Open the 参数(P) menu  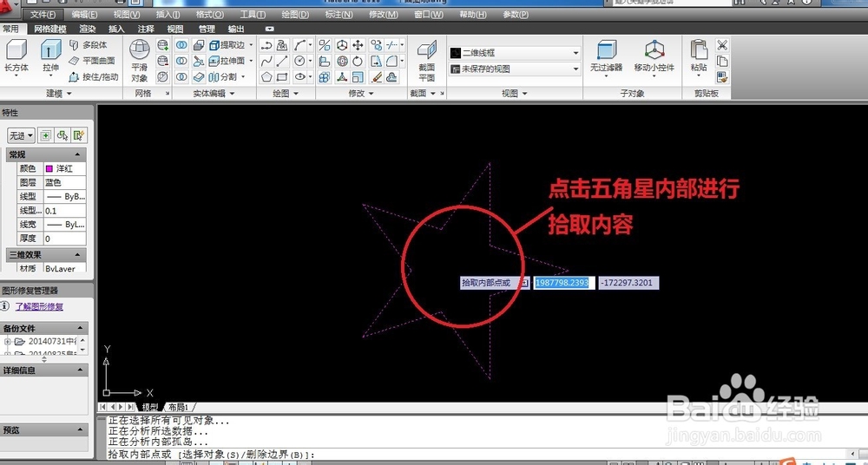tap(516, 15)
